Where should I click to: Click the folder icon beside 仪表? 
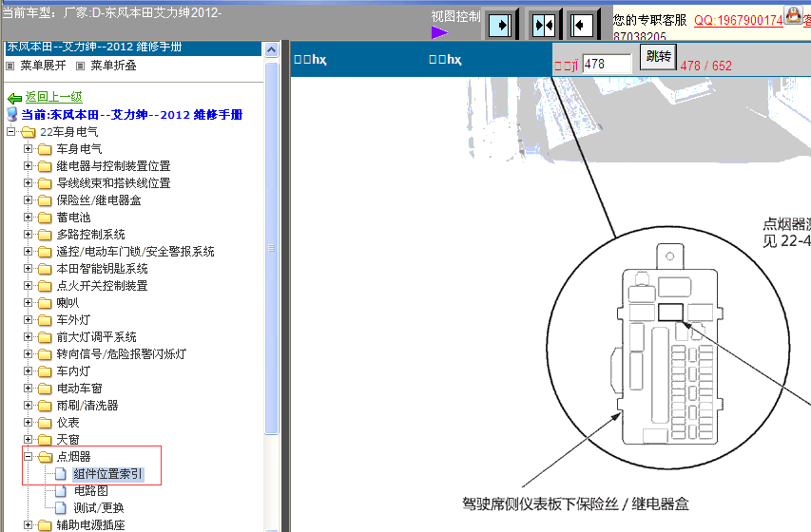[x=45, y=423]
